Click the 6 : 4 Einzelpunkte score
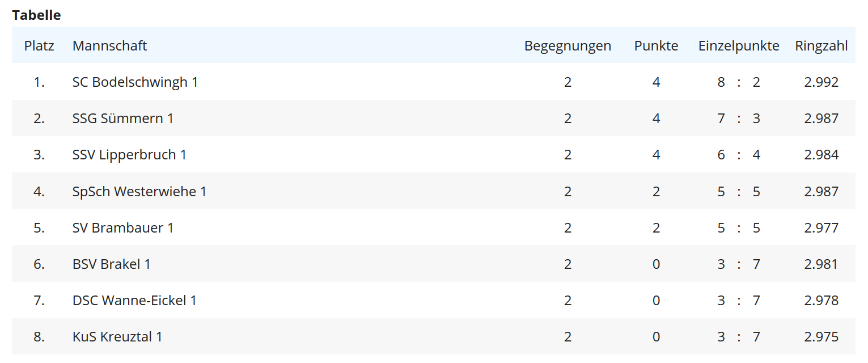This screenshot has width=868, height=363. [739, 155]
